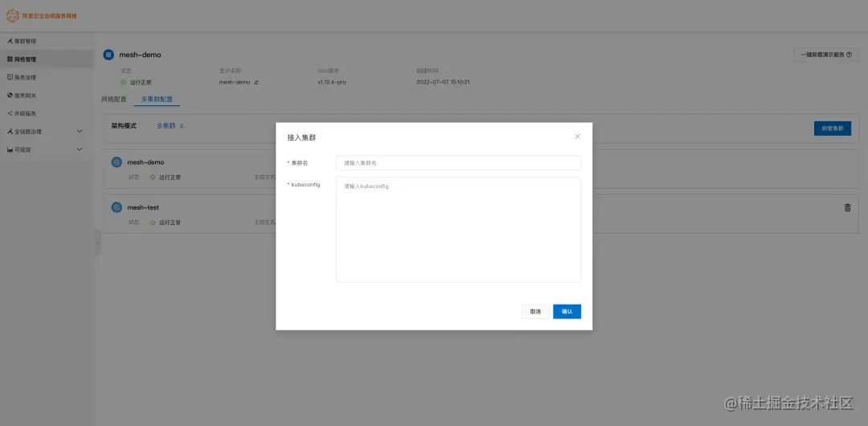Click the 取消 button in dialog

[x=535, y=311]
